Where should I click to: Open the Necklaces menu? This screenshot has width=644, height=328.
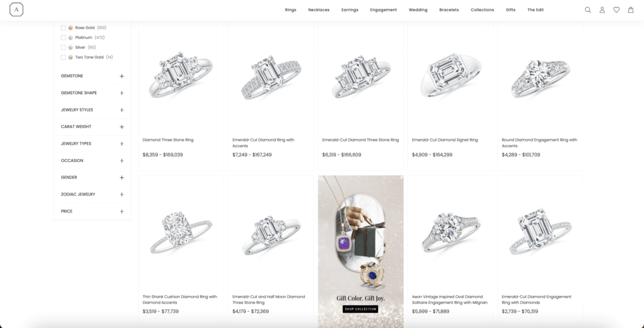[x=319, y=10]
